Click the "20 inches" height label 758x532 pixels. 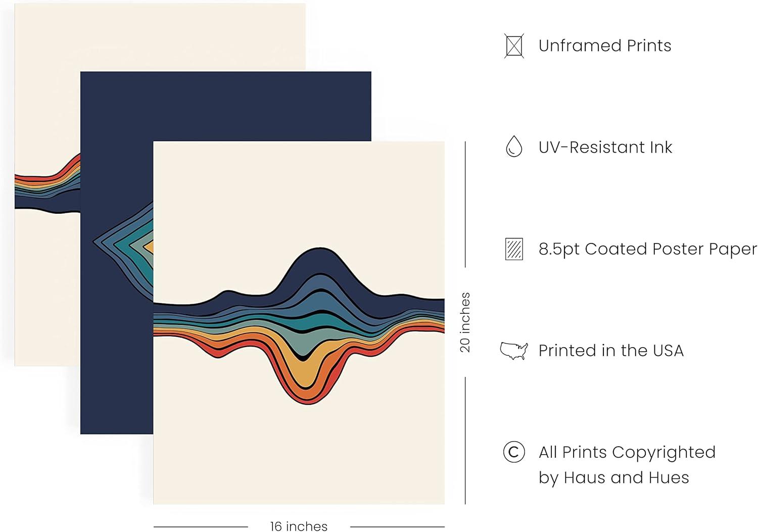point(465,322)
